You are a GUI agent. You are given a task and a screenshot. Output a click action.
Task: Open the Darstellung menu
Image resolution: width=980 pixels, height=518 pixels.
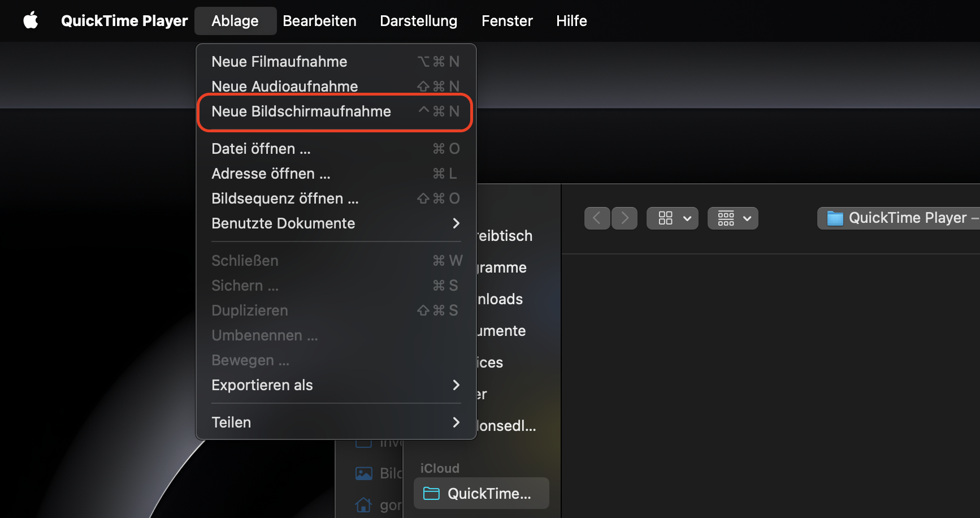[418, 21]
